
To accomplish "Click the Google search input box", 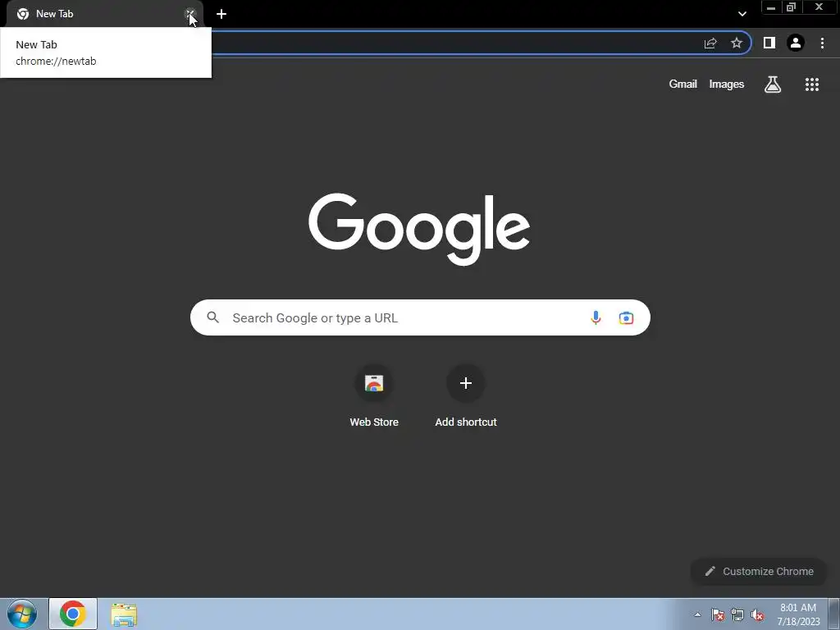I will pos(420,317).
